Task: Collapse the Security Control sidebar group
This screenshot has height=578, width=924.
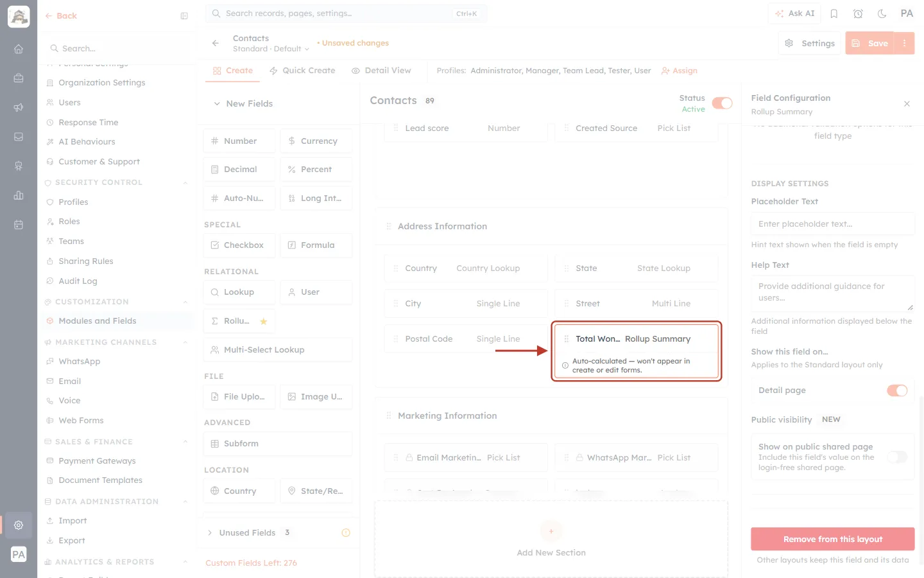Action: coord(185,183)
